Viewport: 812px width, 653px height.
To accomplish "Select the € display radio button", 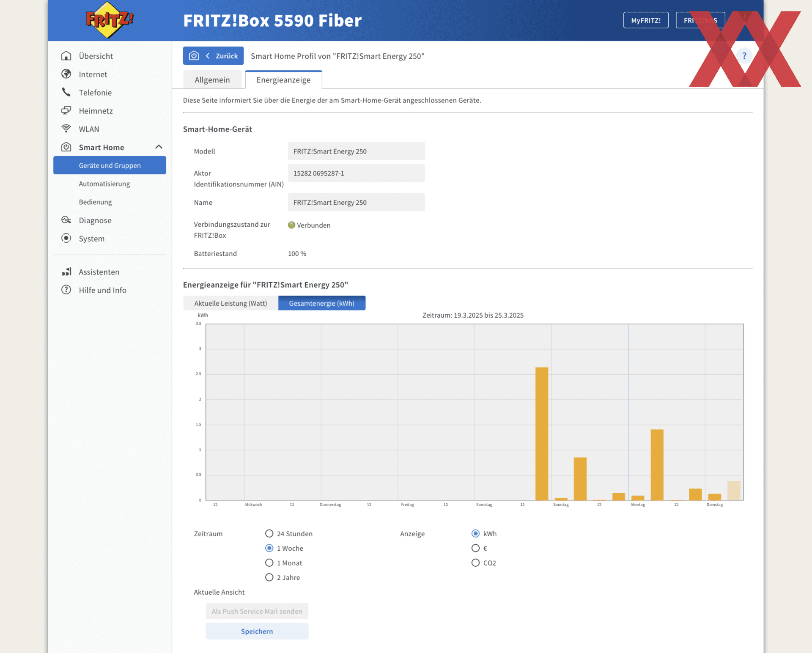I will point(475,548).
